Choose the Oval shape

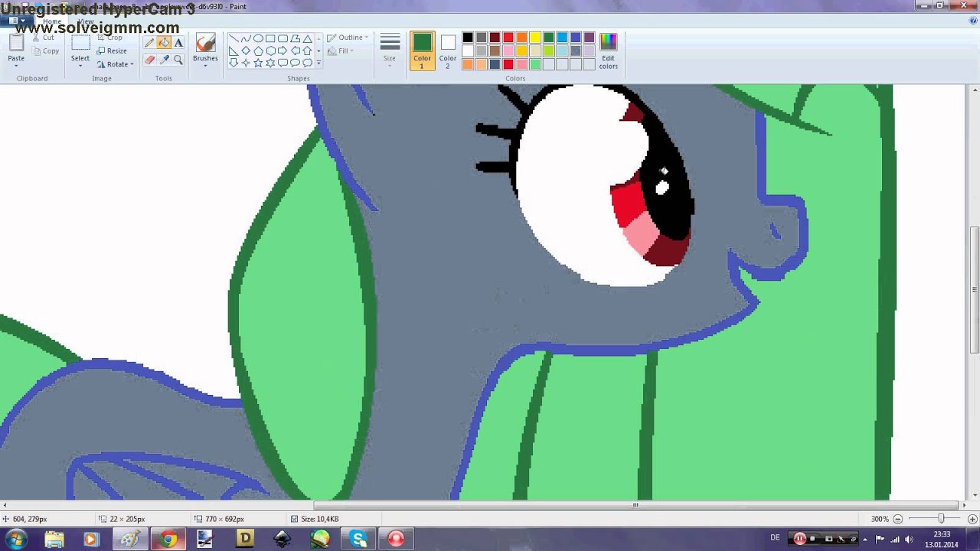(258, 38)
